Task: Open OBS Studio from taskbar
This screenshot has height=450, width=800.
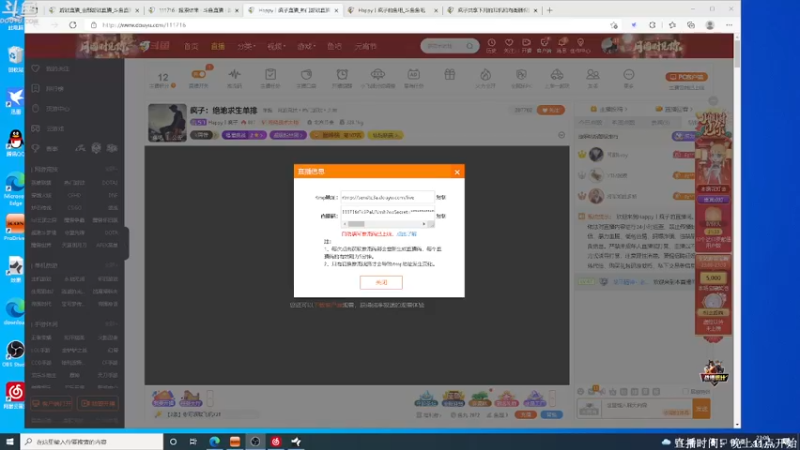Action: click(x=255, y=441)
